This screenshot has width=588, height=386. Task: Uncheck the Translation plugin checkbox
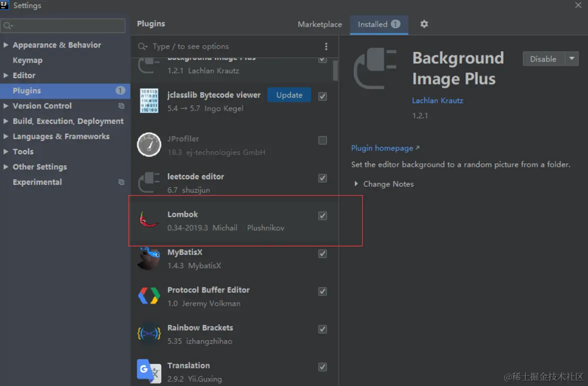(322, 367)
